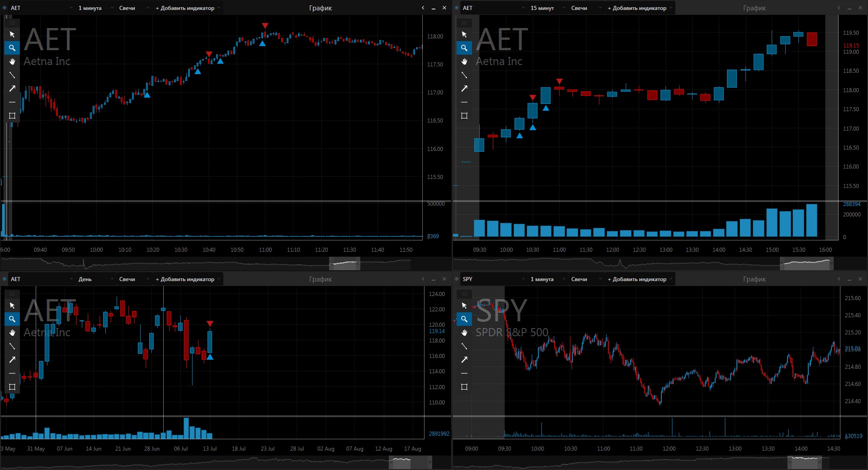The image size is (868, 470).
Task: Toggle link indicator left of SPY ticker
Action: (x=457, y=279)
